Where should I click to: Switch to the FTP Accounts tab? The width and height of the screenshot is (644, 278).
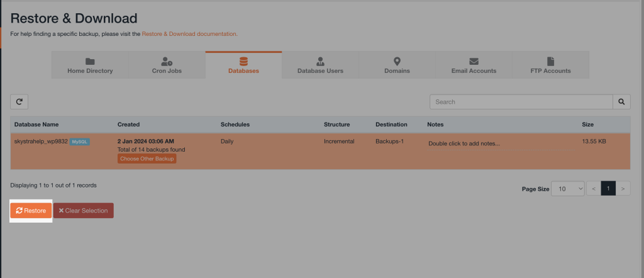550,65
